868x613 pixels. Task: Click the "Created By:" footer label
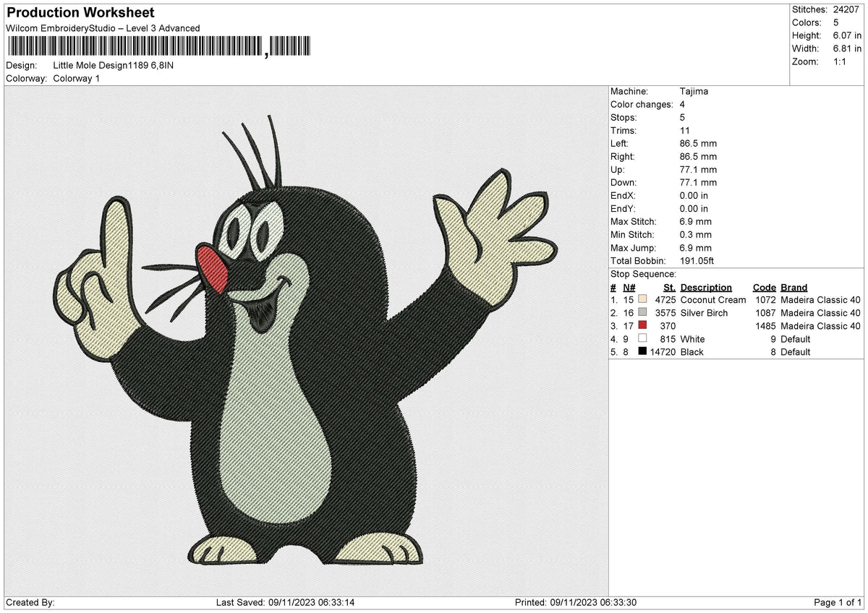coord(30,603)
